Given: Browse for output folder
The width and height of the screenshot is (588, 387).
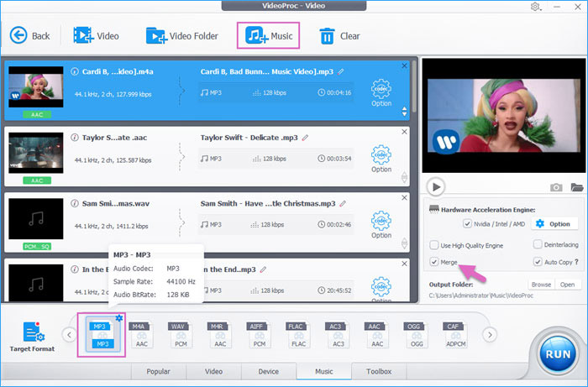Looking at the screenshot, I should (x=541, y=285).
